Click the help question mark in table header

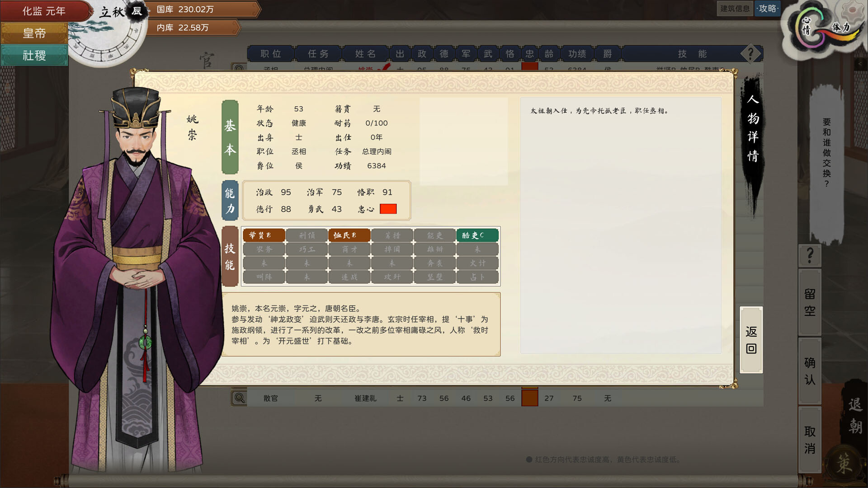(750, 54)
